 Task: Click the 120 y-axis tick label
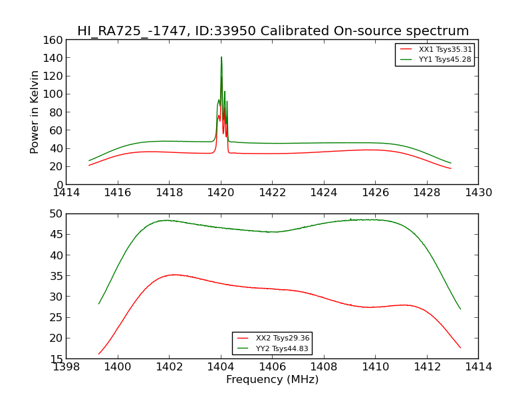[x=53, y=76]
